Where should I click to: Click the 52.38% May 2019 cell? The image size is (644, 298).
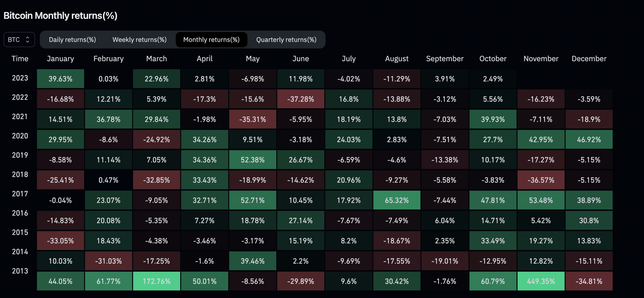pos(253,160)
